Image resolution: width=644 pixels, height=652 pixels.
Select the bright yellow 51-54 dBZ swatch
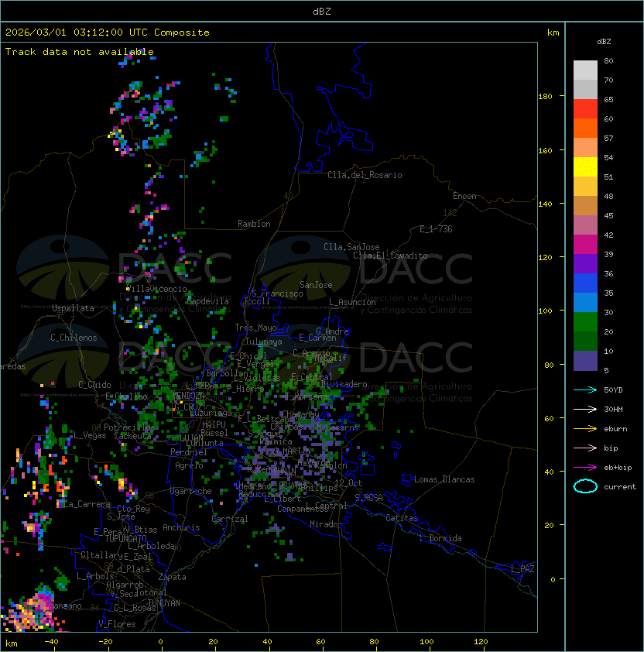(x=585, y=167)
